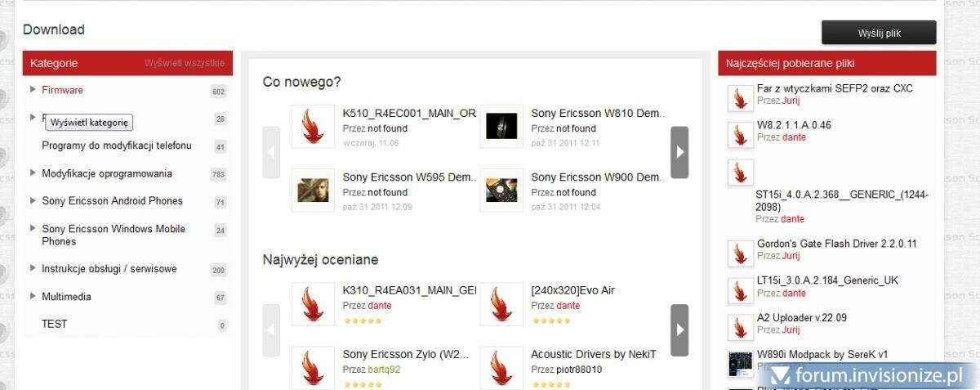The image size is (980, 390).
Task: Expand Instrukcje obsługi / serwisowe arrow
Action: coord(33,268)
